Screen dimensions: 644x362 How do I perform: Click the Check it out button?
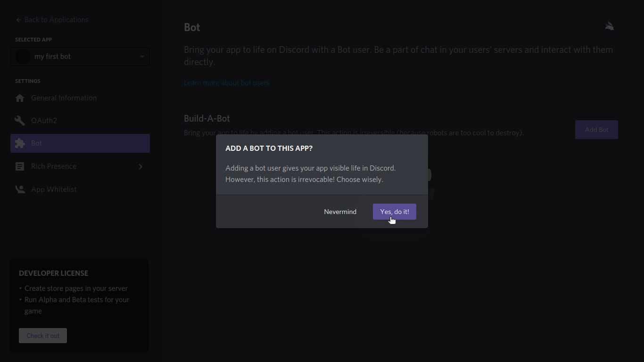(x=43, y=336)
